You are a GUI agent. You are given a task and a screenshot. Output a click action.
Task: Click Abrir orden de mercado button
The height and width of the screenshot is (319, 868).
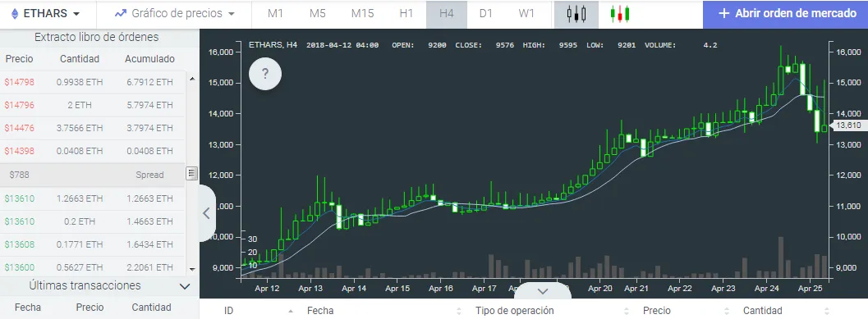click(786, 14)
